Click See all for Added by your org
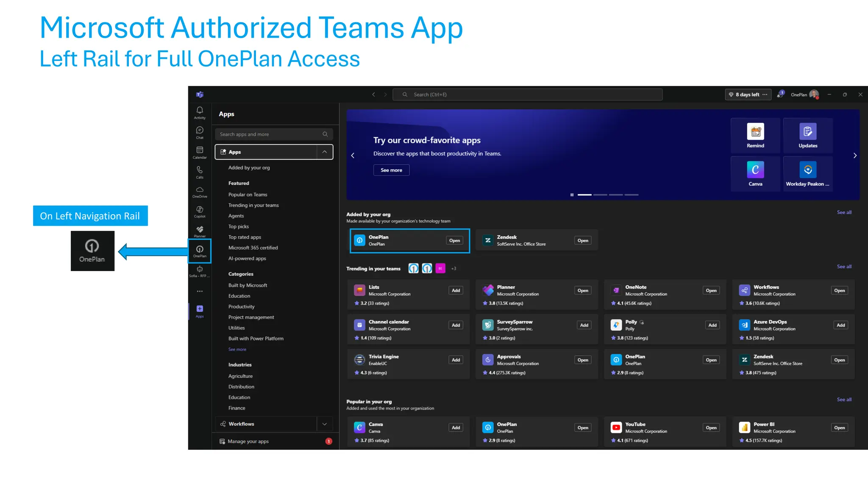The width and height of the screenshot is (868, 488). (844, 212)
